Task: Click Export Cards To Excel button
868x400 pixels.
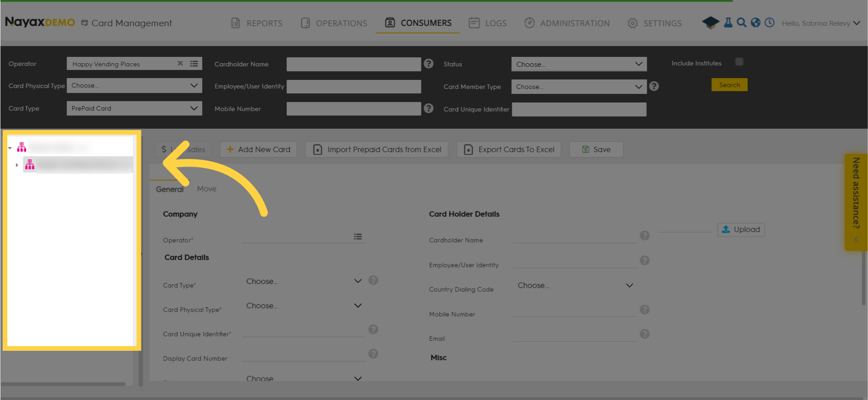Action: pyautogui.click(x=509, y=149)
